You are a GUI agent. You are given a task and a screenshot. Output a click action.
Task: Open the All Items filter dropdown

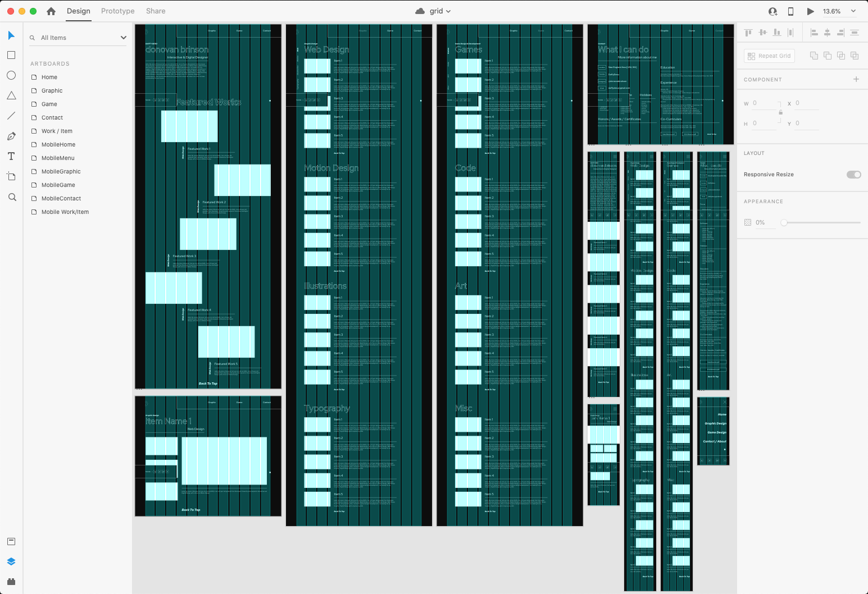point(78,38)
